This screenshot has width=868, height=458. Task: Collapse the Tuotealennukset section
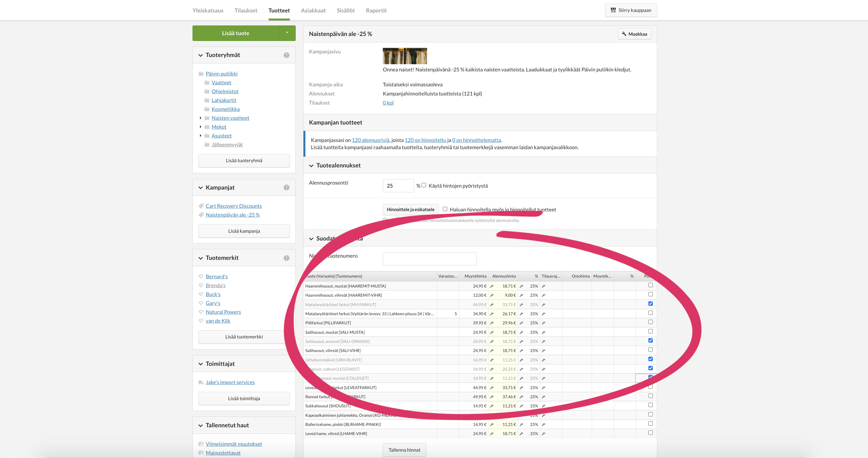(x=311, y=165)
